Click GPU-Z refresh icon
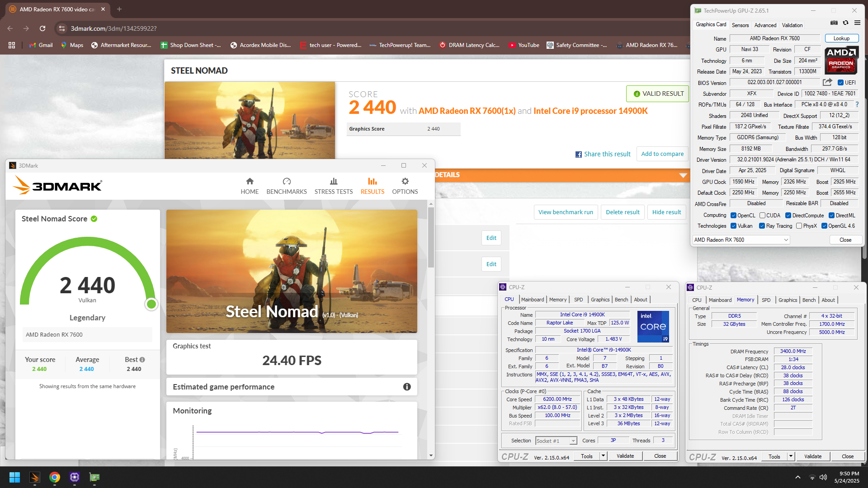The image size is (868, 488). pos(845,23)
